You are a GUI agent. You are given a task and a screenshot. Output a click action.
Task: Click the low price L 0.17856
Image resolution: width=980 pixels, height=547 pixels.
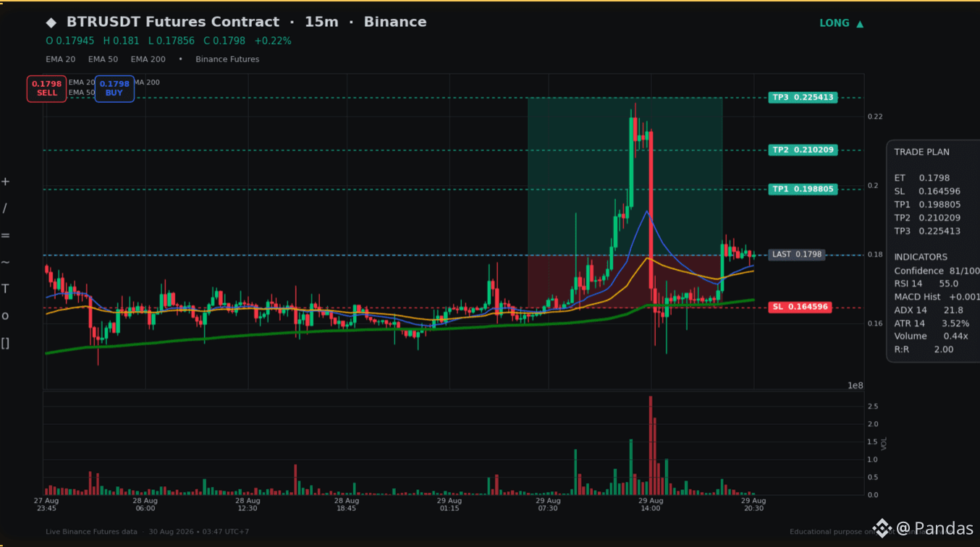pos(172,41)
